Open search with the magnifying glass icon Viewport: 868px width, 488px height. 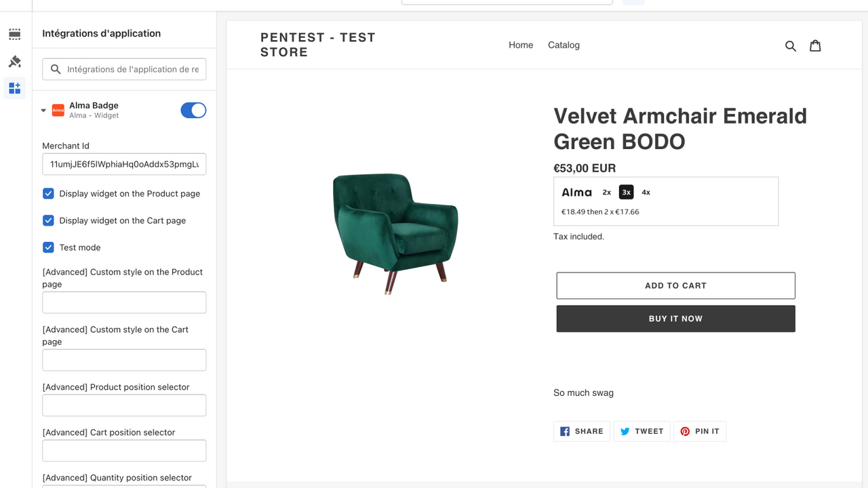point(790,45)
